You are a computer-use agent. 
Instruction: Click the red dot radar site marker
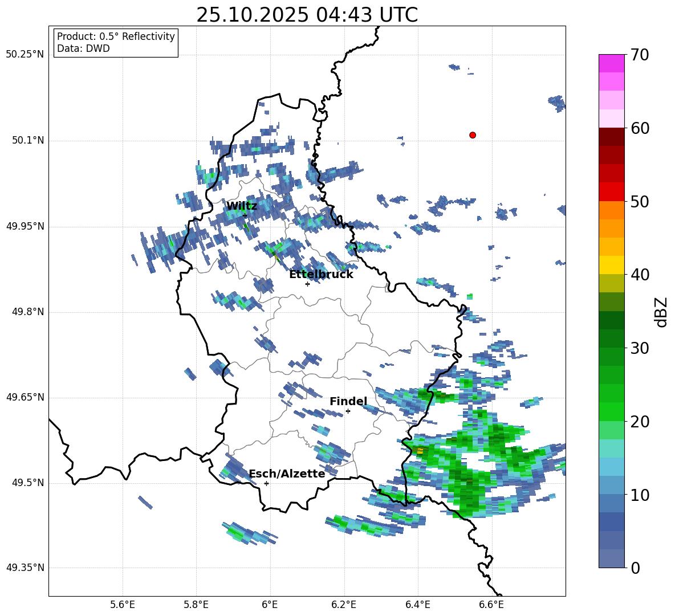click(x=472, y=135)
